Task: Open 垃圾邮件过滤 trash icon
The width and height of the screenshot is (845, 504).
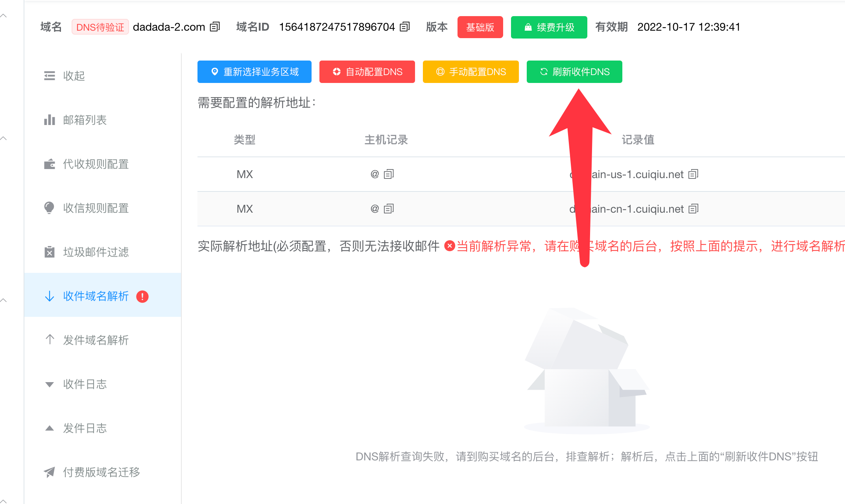Action: [49, 252]
